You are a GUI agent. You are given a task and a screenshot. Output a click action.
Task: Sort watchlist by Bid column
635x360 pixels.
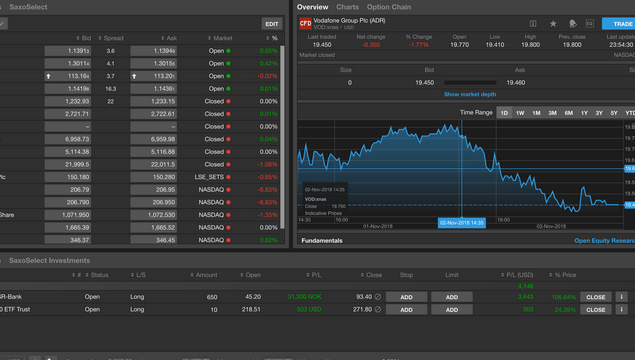coord(84,38)
